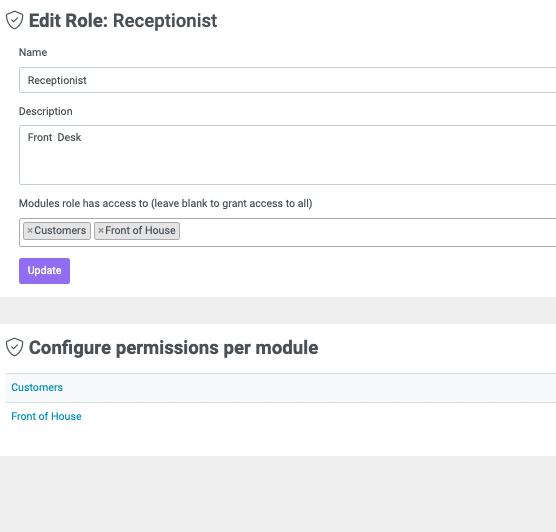Open Customers permissions link
556x532 pixels.
point(37,387)
